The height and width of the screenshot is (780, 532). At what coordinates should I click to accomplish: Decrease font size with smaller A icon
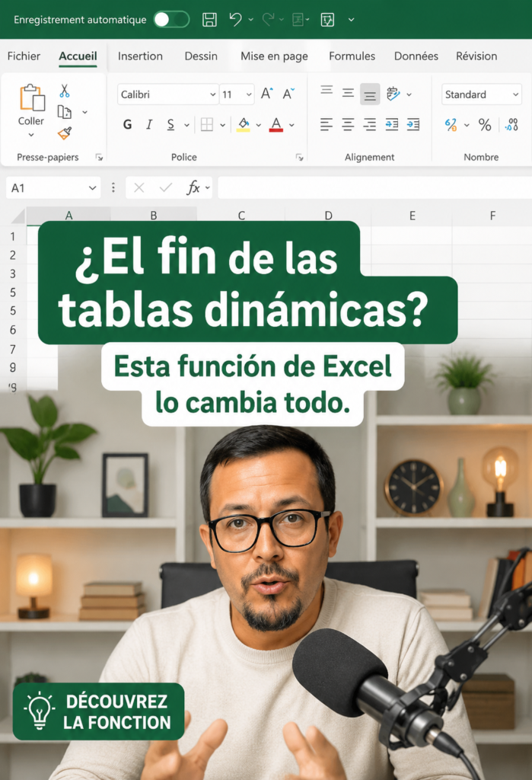coord(288,94)
